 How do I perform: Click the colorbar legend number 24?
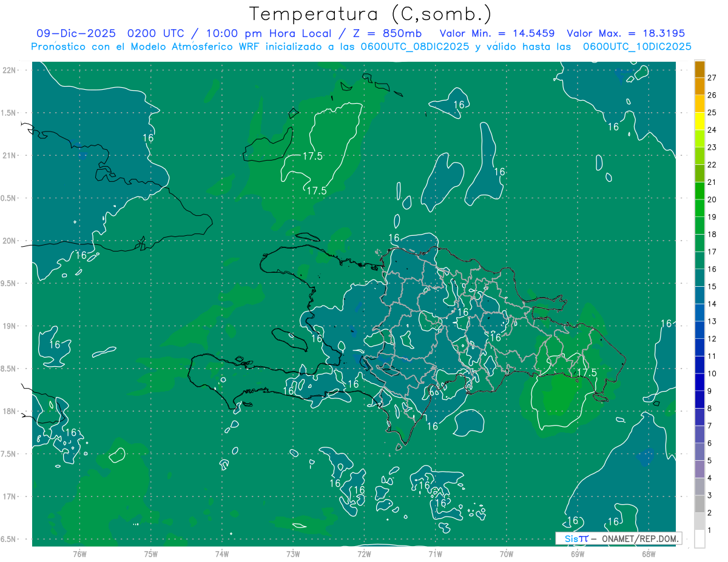(712, 130)
